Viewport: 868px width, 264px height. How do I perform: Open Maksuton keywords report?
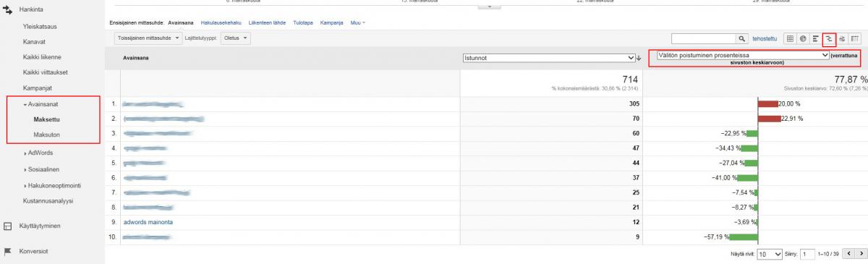(x=46, y=135)
